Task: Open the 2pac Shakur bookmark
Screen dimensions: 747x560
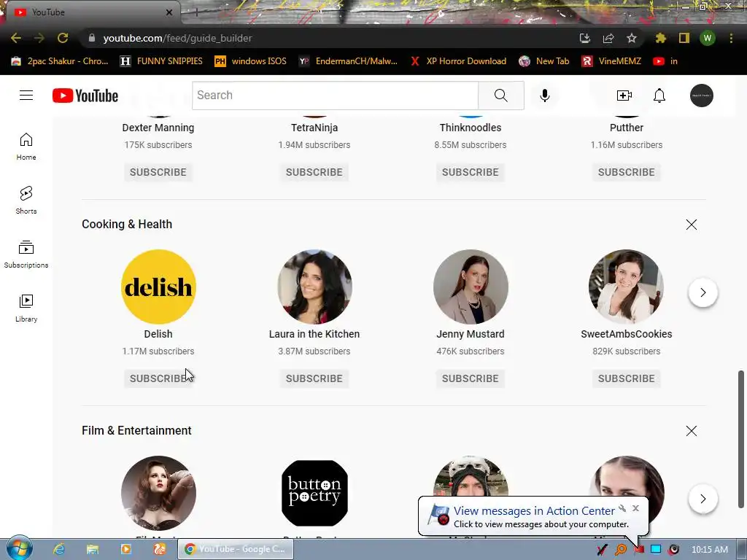Action: coord(60,61)
